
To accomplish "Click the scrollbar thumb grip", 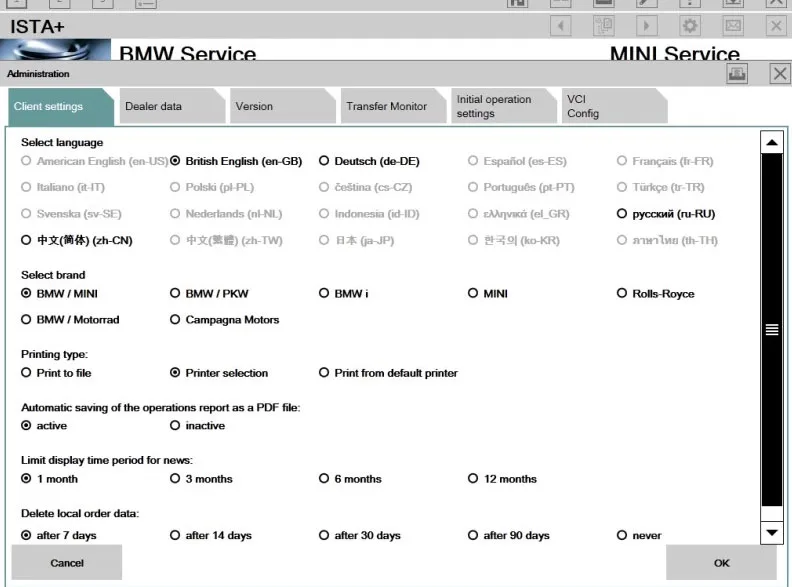I will tap(772, 330).
